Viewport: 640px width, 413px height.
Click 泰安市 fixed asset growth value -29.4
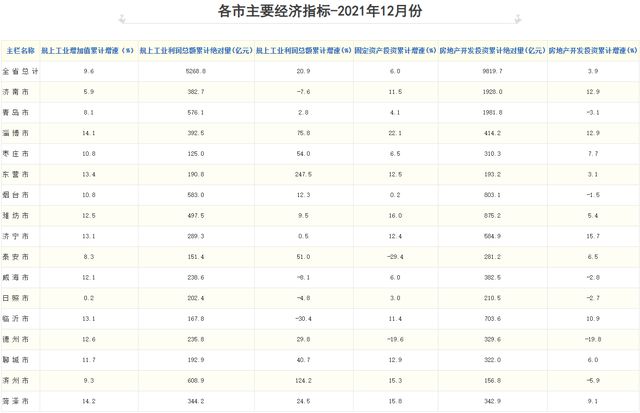tap(395, 257)
